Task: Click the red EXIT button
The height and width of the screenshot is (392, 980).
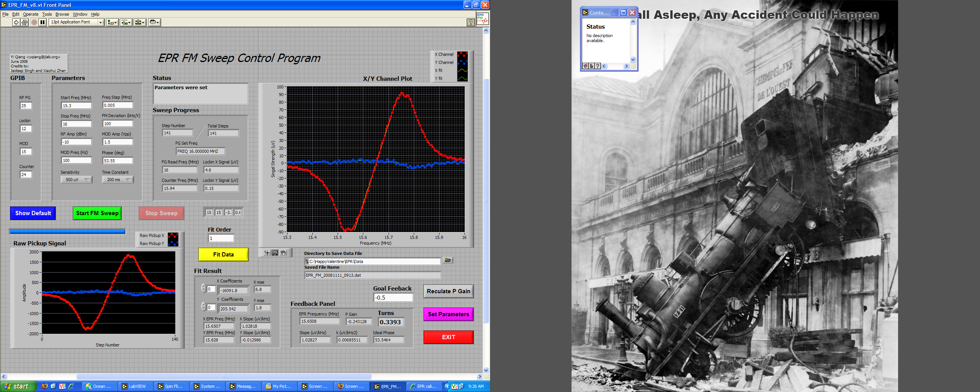Action: click(449, 337)
